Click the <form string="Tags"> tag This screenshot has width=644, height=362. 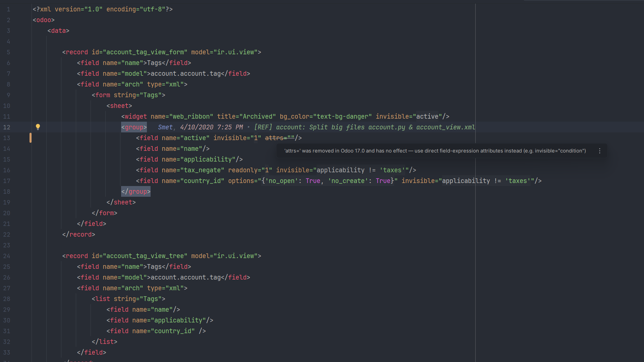(128, 95)
